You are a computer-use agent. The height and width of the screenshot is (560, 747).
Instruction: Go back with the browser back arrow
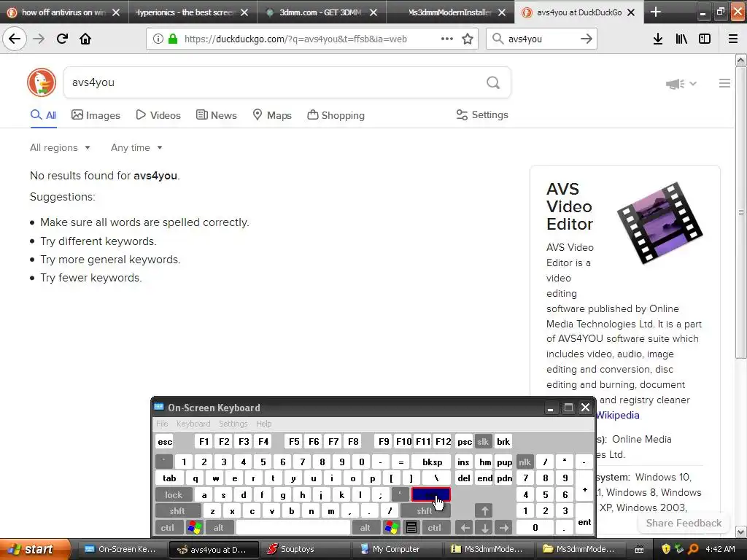pos(15,39)
